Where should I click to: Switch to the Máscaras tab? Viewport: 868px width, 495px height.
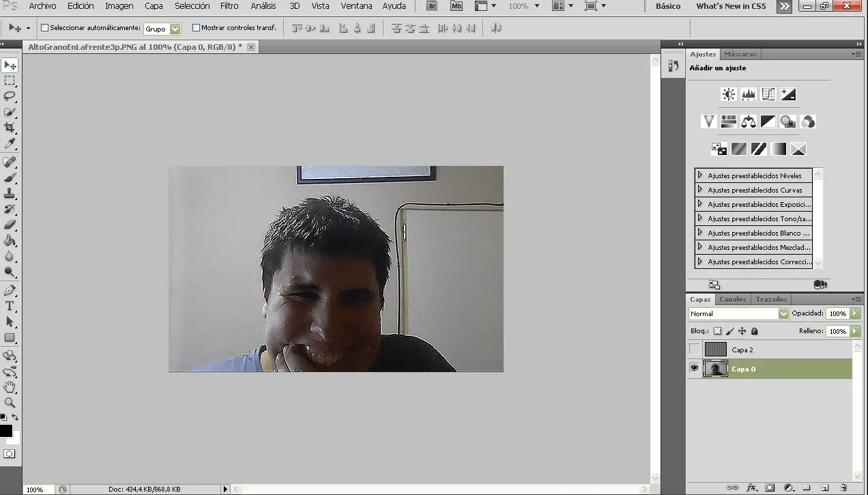click(x=740, y=54)
